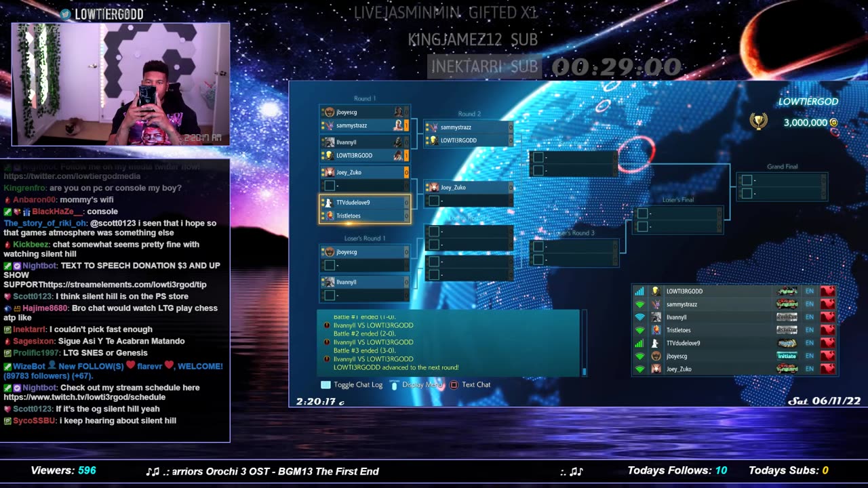Click sammystrazz's green wifi icon in player list
868x488 pixels.
[x=639, y=304]
